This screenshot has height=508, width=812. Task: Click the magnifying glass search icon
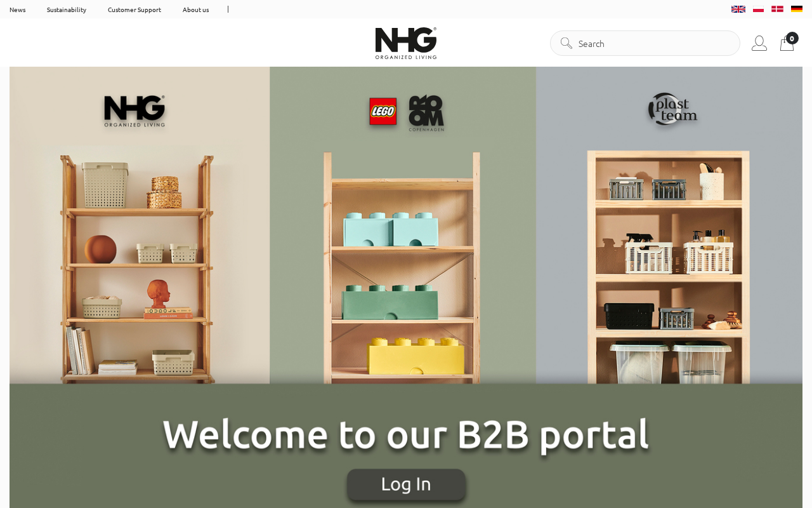(x=566, y=43)
